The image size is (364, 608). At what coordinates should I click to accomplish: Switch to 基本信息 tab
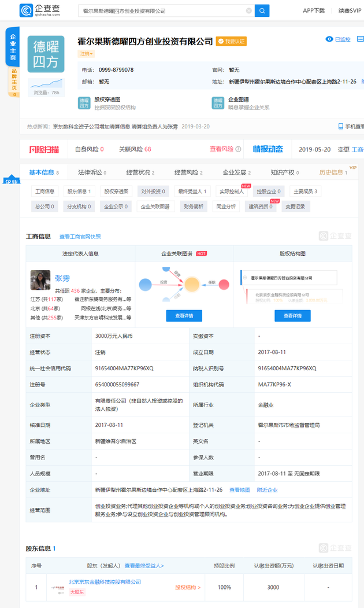click(x=44, y=172)
